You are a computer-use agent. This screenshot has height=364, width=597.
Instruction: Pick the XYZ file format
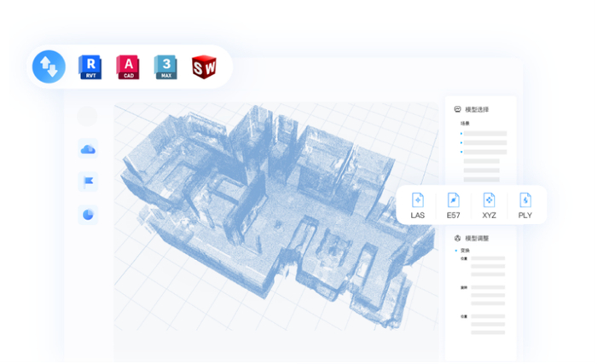pos(489,205)
